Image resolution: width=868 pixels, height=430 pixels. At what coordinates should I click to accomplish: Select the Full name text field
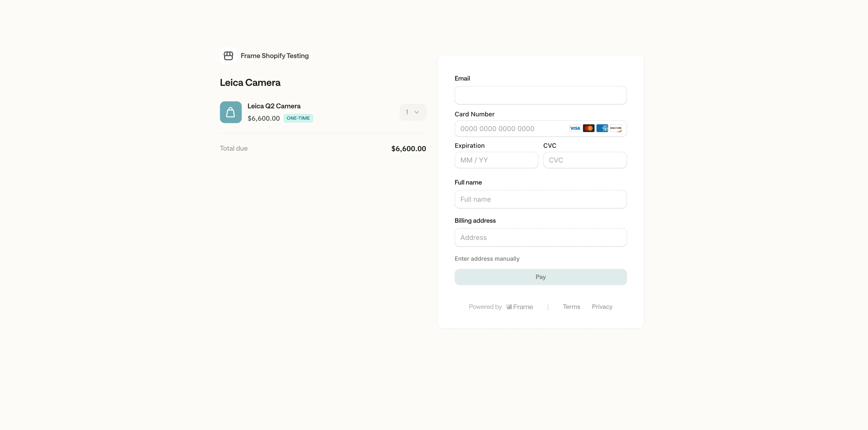point(540,199)
